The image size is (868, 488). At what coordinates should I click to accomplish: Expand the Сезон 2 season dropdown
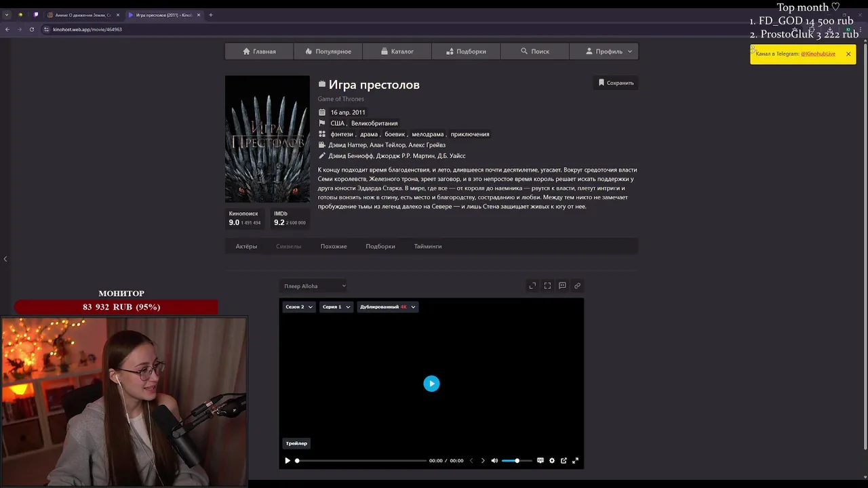(299, 307)
